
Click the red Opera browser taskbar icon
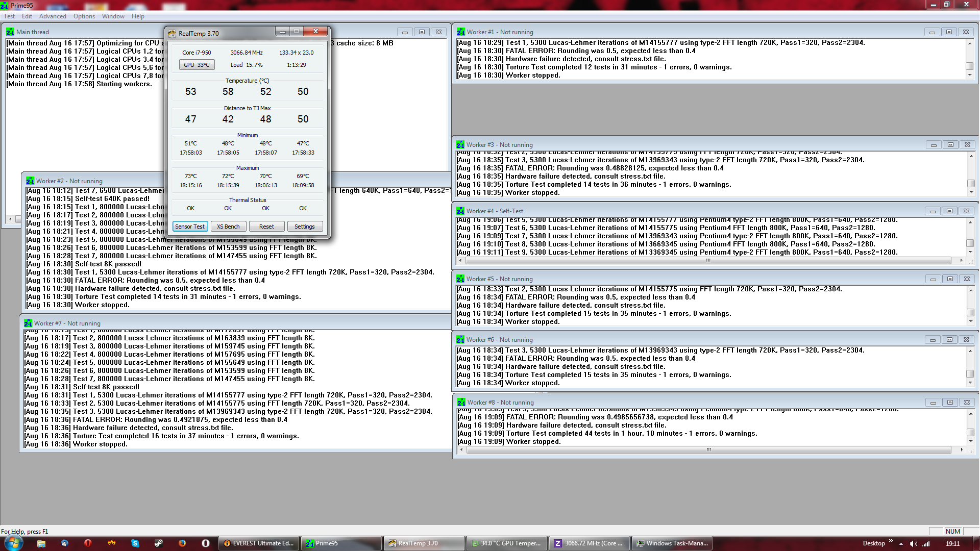pyautogui.click(x=88, y=543)
